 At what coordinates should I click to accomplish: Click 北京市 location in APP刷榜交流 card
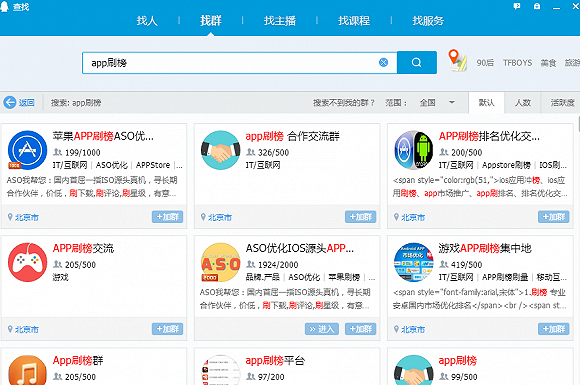[27, 330]
